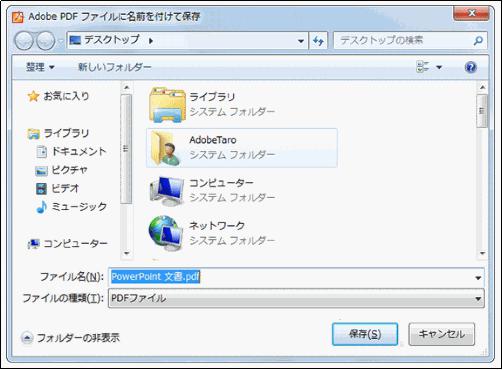Open the view options dropdown arrow
Image resolution: width=503 pixels, height=370 pixels.
click(x=439, y=67)
